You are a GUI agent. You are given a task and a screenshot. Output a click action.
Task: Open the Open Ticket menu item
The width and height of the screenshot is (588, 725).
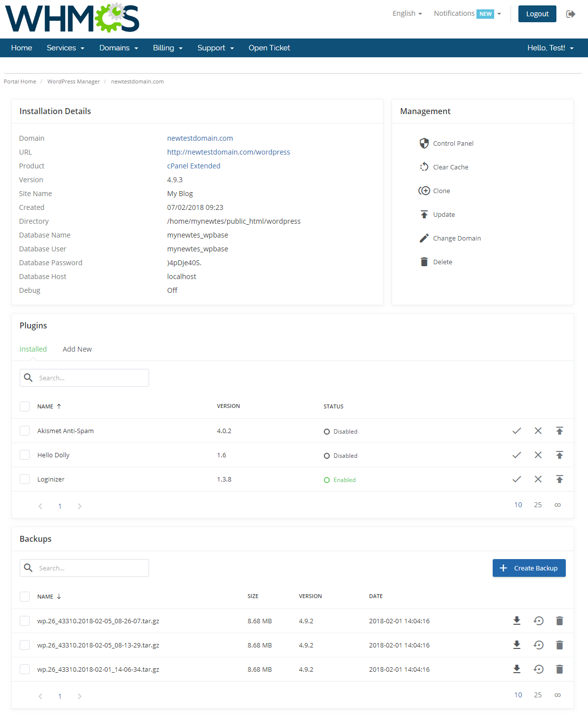269,48
